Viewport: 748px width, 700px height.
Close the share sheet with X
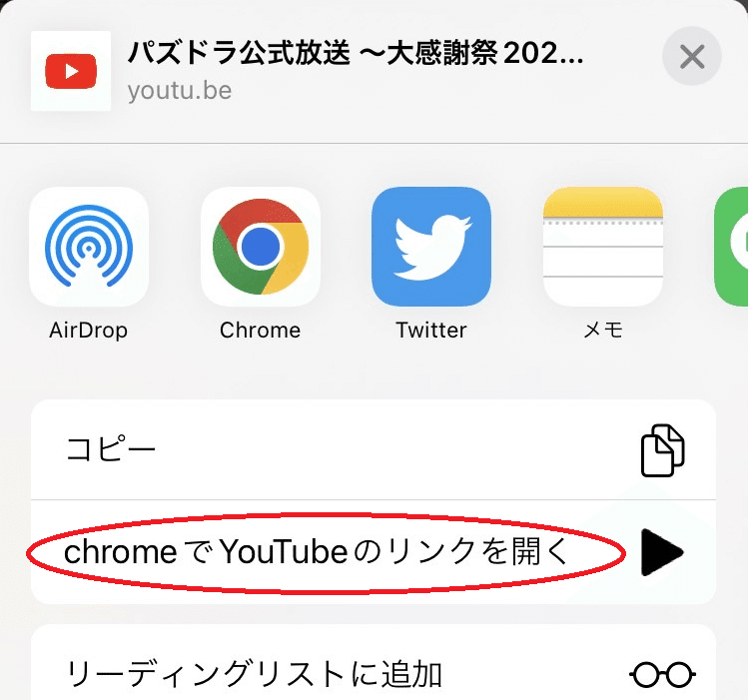coord(692,56)
